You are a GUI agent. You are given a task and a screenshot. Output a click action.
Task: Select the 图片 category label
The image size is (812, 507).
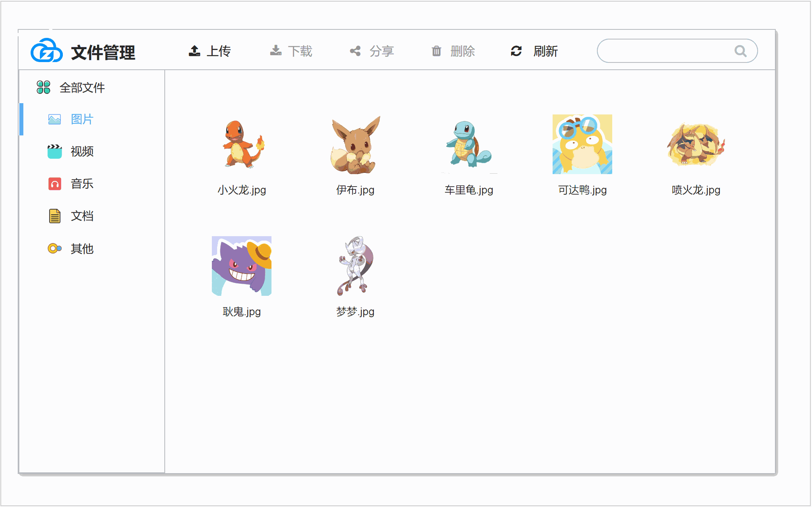point(82,119)
